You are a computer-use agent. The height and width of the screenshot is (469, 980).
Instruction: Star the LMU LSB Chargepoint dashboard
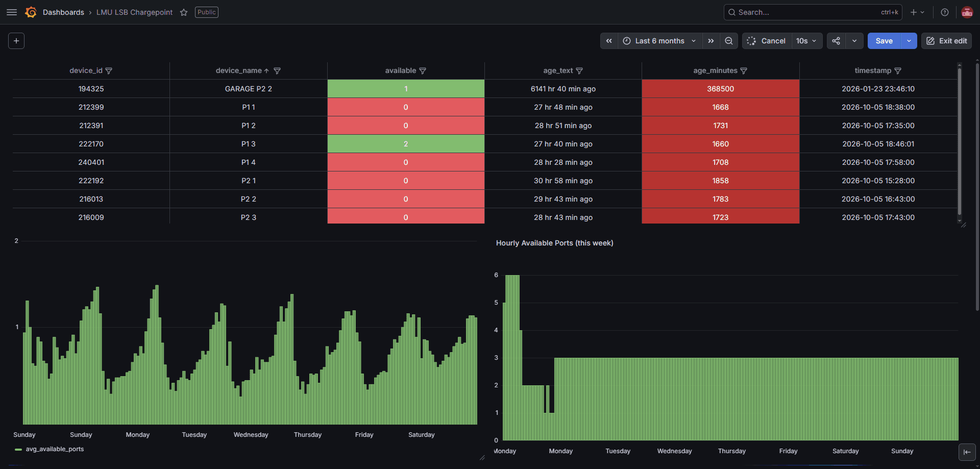coord(184,12)
